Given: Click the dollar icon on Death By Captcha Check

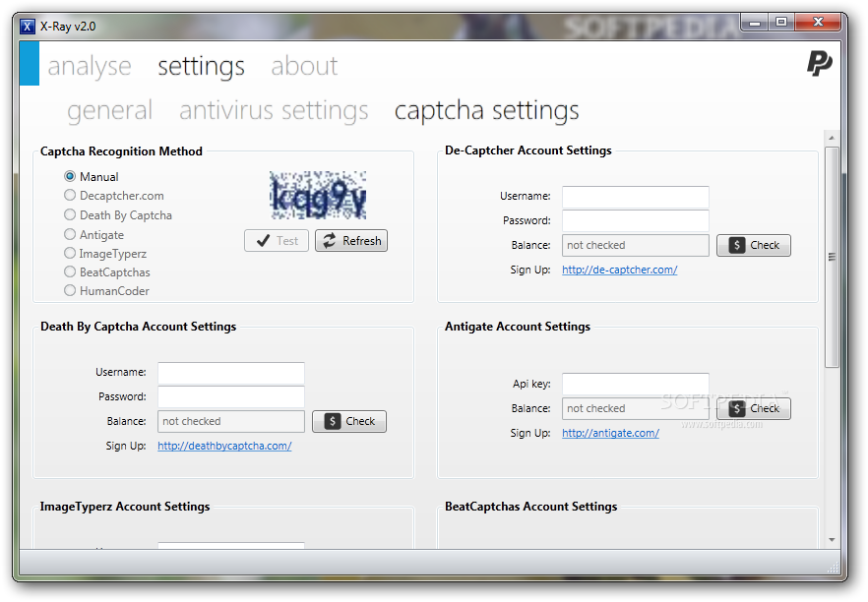Looking at the screenshot, I should tap(332, 421).
